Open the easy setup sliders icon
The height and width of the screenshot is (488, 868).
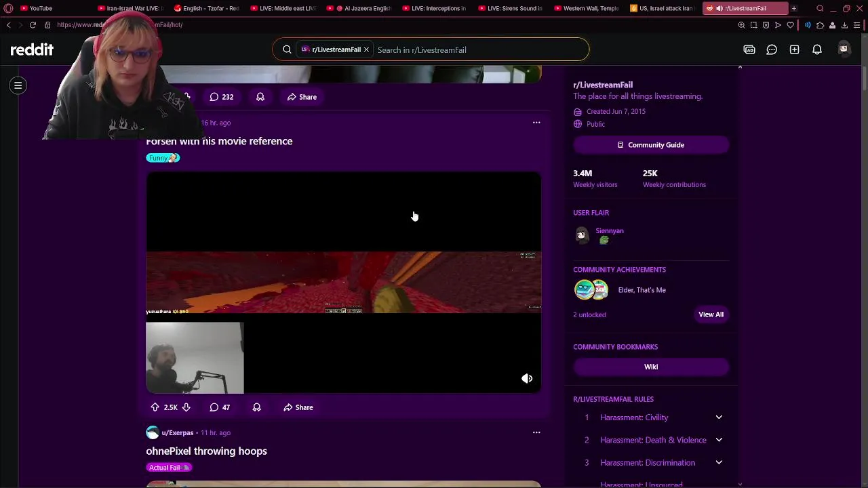click(x=856, y=25)
